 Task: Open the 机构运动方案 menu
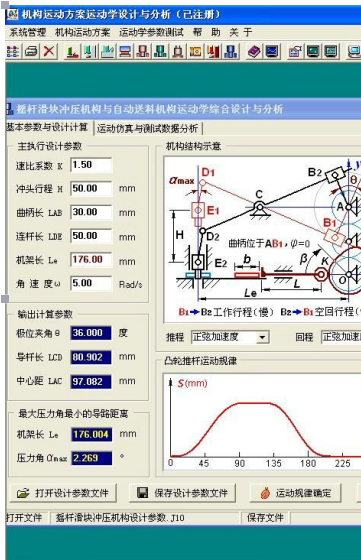point(82,32)
